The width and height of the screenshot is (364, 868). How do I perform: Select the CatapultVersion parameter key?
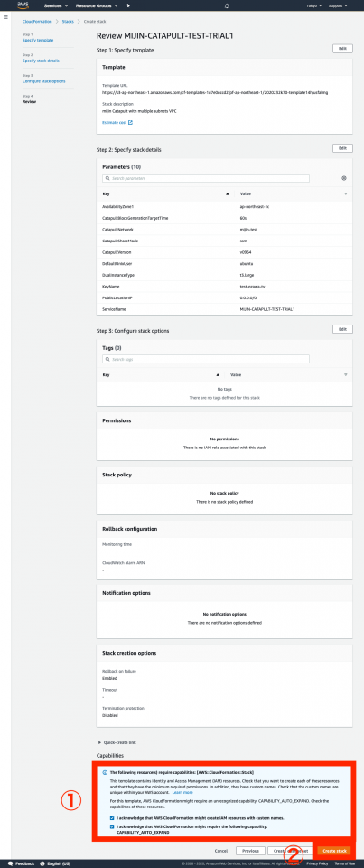click(115, 252)
